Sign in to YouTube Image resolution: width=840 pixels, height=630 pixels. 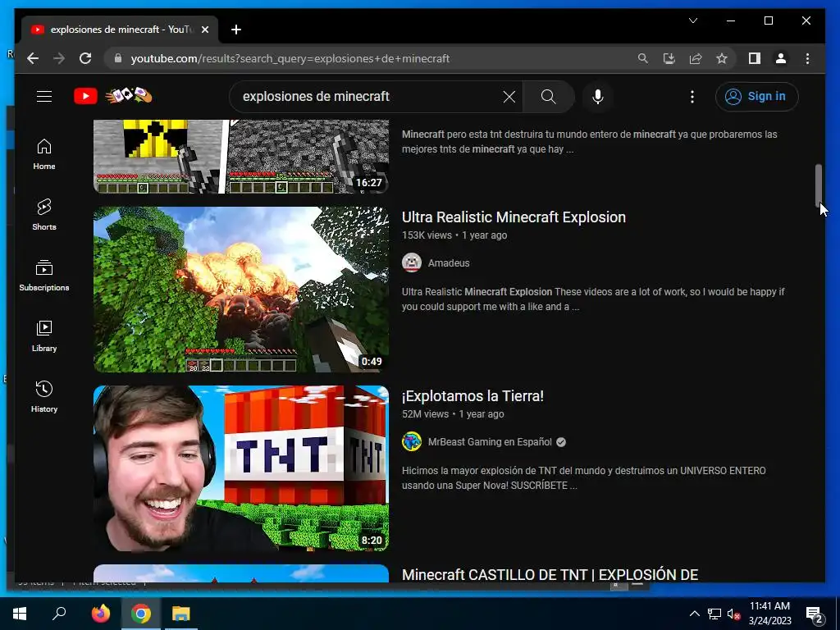click(756, 97)
